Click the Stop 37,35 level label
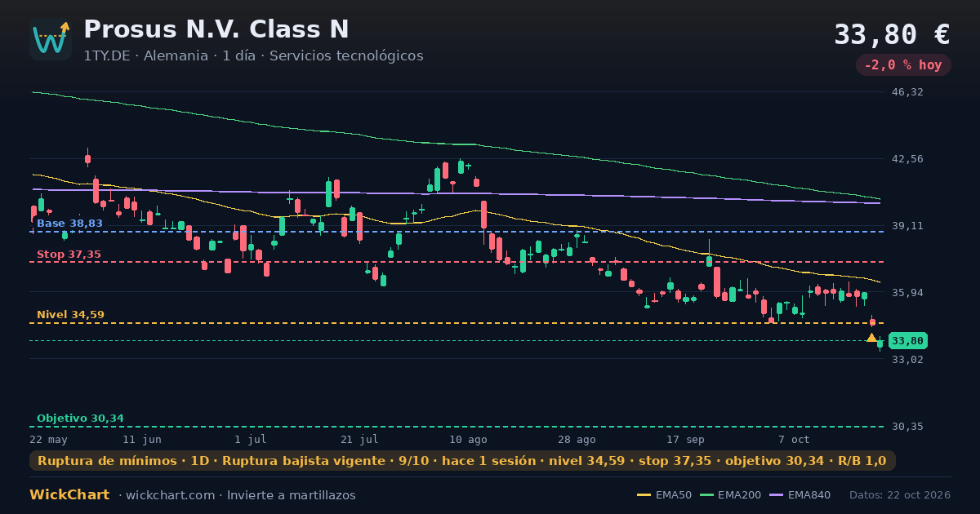The height and width of the screenshot is (514, 980). tap(69, 255)
